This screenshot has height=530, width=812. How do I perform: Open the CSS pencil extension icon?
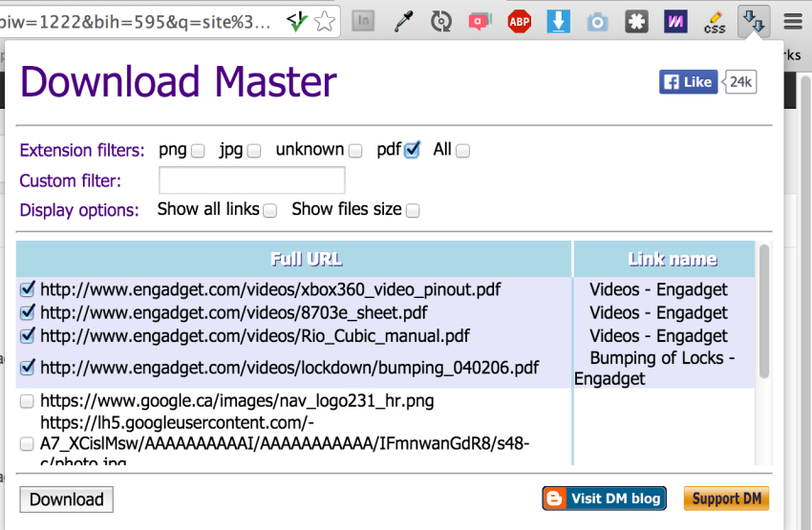(x=715, y=23)
